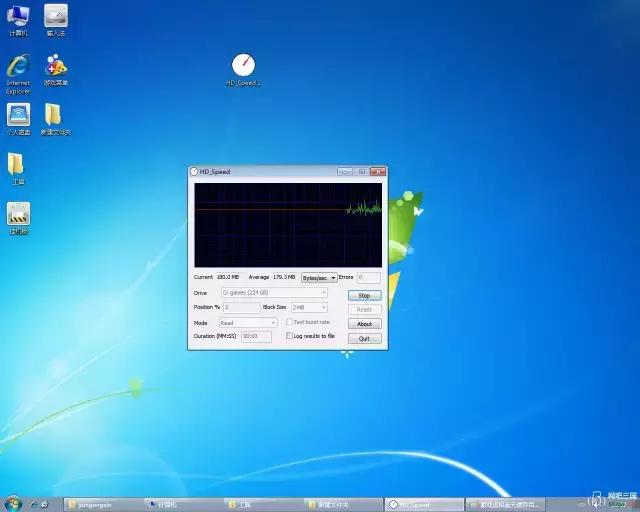Toggle the 'Test burst rate' checkbox
The width and height of the screenshot is (640, 512).
click(289, 322)
